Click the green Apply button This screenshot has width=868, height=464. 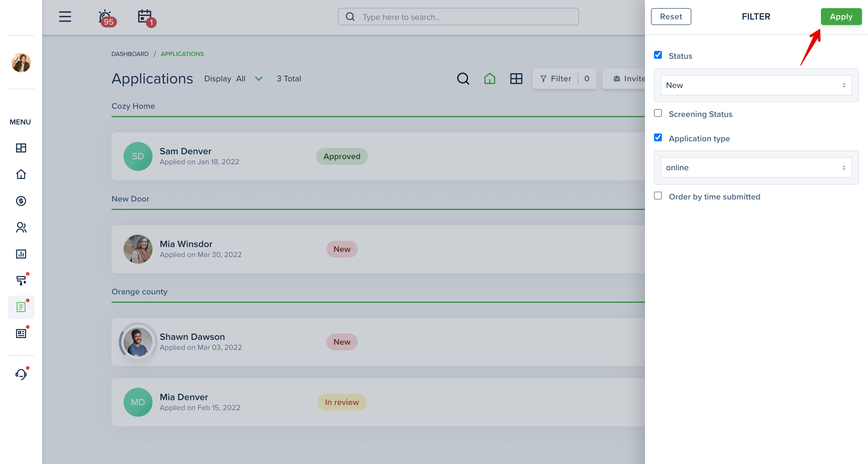(841, 17)
